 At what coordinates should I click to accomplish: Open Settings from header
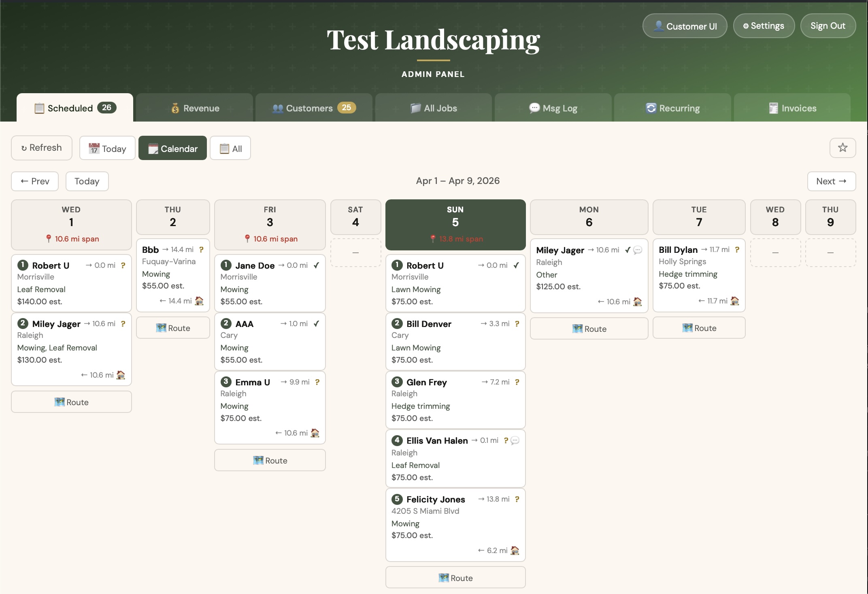[x=764, y=26]
